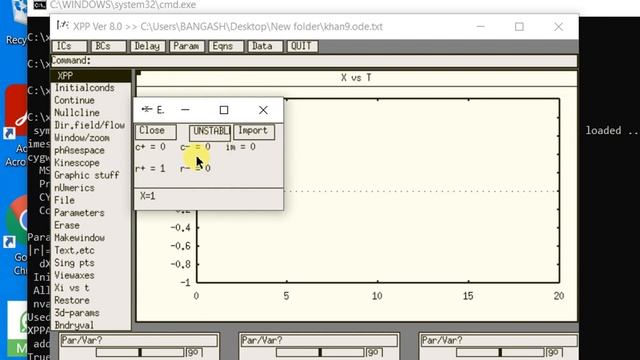Select File in XPP menu
This screenshot has height=360, width=640.
(65, 200)
